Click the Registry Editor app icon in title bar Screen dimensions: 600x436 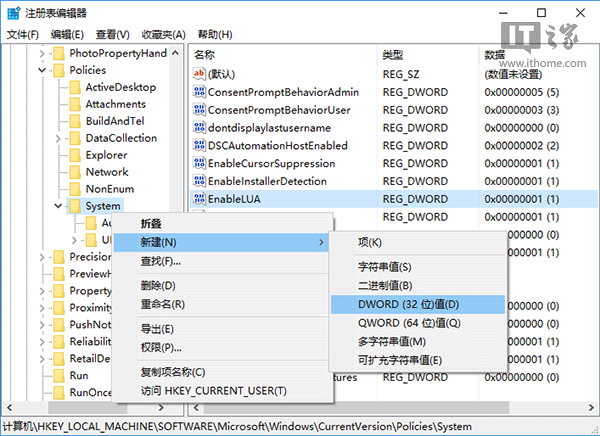[12, 12]
